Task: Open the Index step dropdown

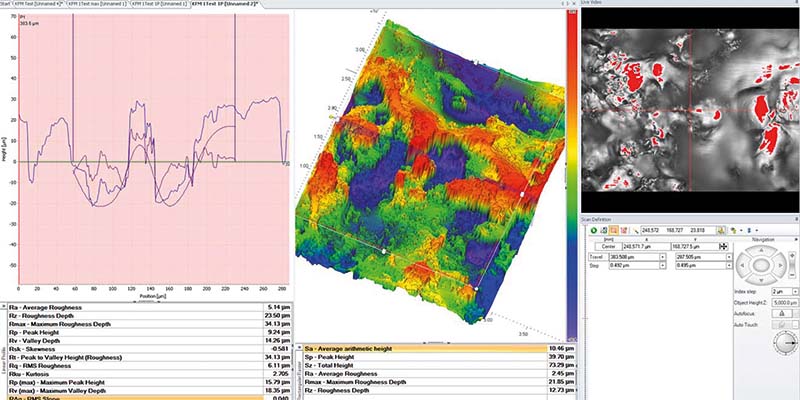Action: [x=795, y=292]
